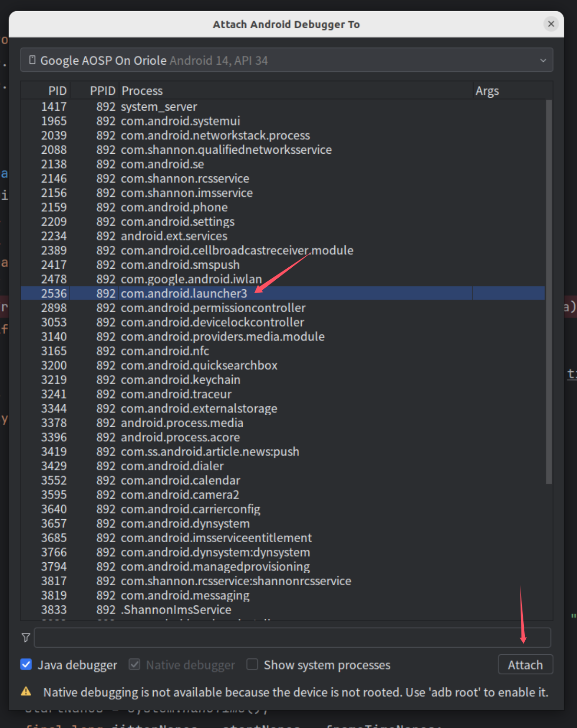Click the Args column header

[x=487, y=91]
